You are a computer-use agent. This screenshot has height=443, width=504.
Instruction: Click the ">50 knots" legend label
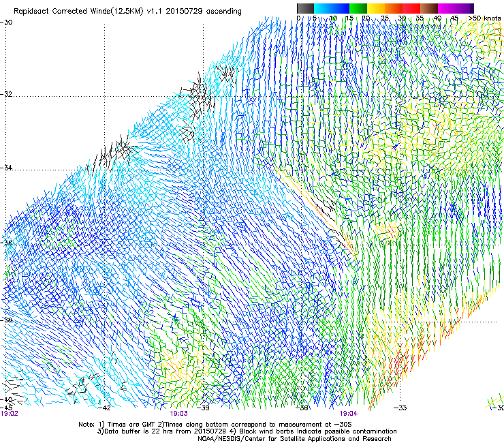pyautogui.click(x=484, y=18)
